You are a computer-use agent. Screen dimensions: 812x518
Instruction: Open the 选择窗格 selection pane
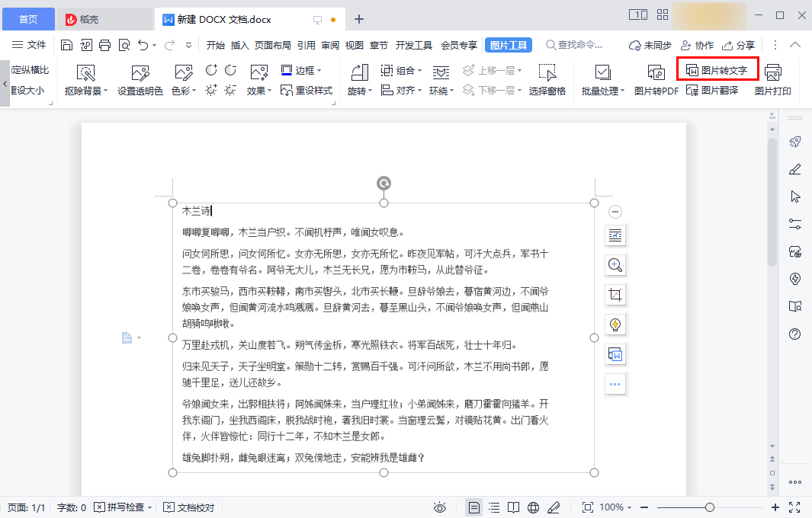click(546, 79)
